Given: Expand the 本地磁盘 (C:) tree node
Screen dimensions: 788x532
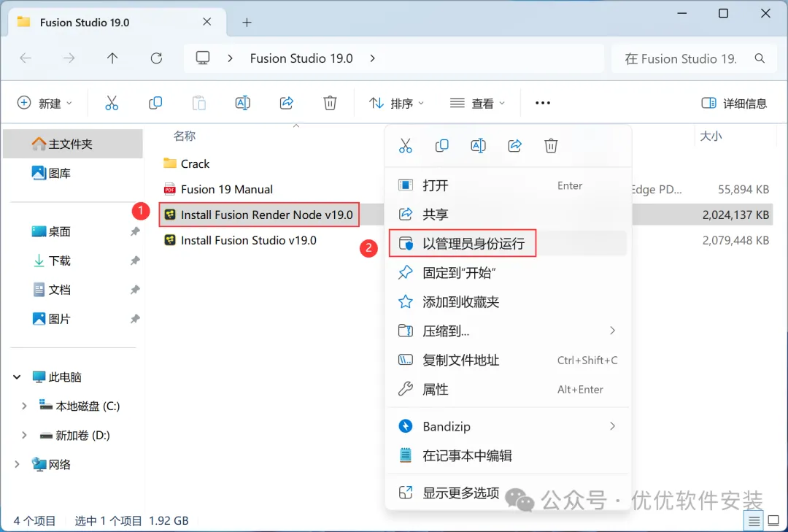Looking at the screenshot, I should pos(23,406).
